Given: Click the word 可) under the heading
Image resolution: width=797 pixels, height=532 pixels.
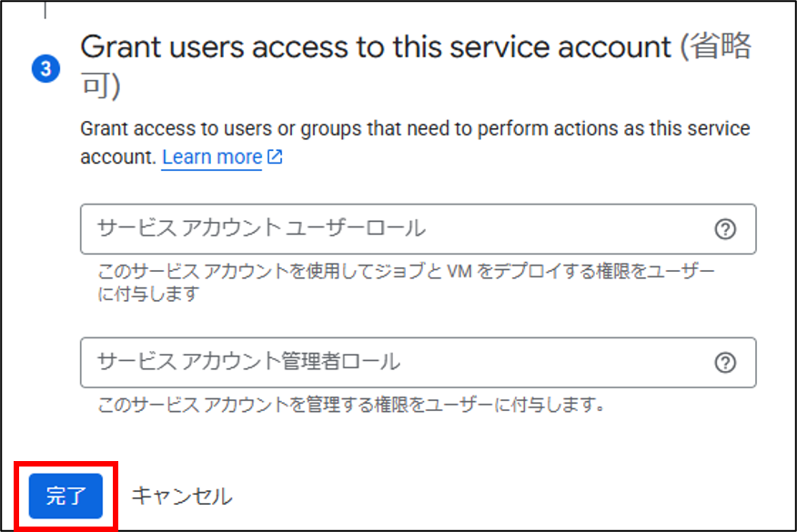Looking at the screenshot, I should (x=101, y=85).
